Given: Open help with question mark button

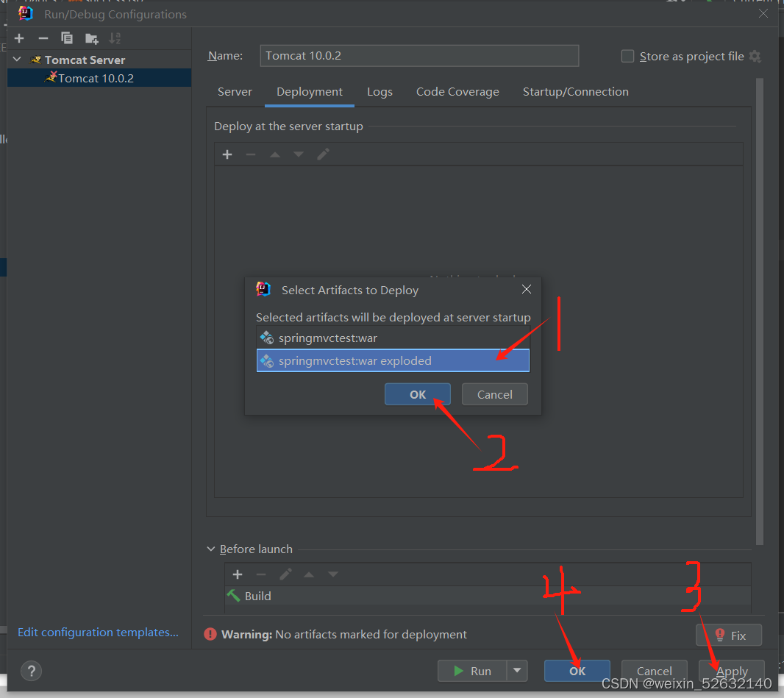Looking at the screenshot, I should (31, 671).
